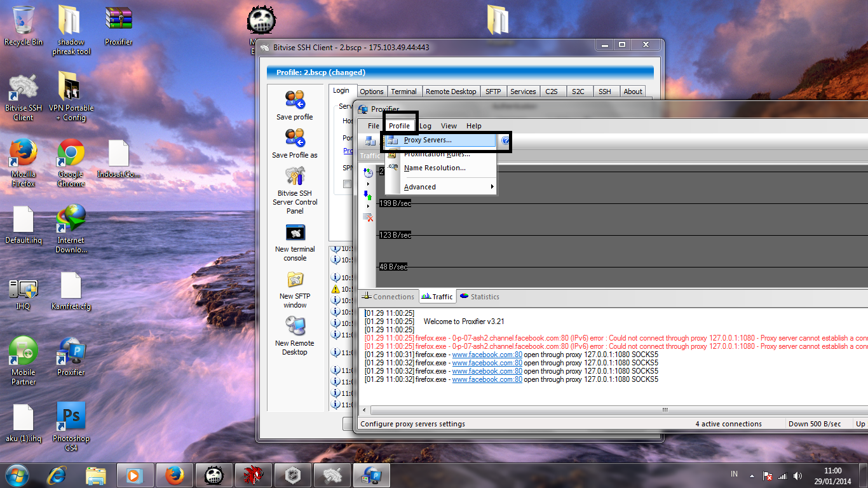Open Proxy Servers in the Profile menu
This screenshot has height=488, width=868.
coord(440,140)
